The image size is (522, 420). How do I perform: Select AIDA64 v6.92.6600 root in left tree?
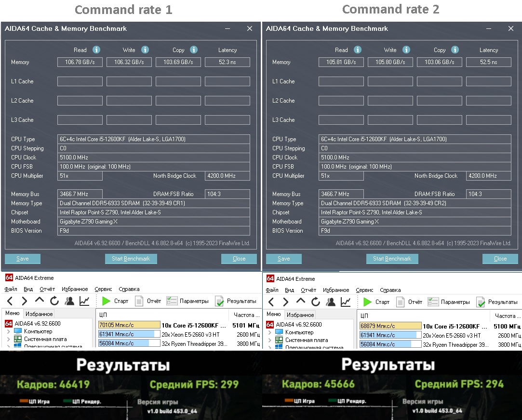point(33,323)
